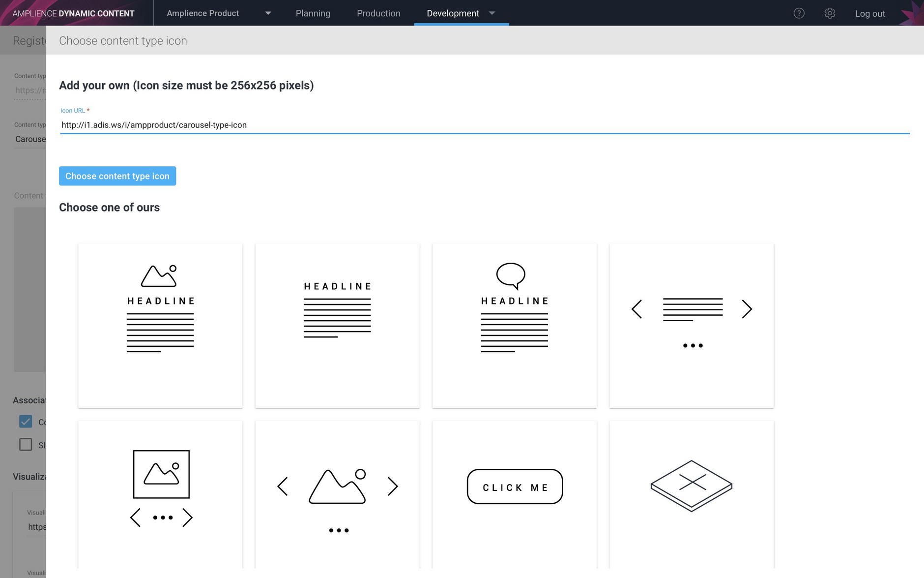The image size is (924, 578).
Task: Expand the Development menu chevron
Action: pyautogui.click(x=492, y=13)
